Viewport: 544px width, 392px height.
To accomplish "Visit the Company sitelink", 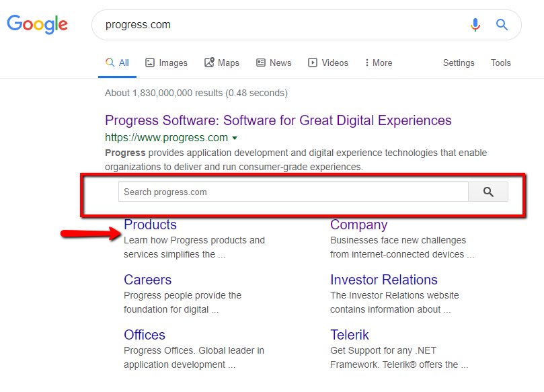I will coord(358,225).
